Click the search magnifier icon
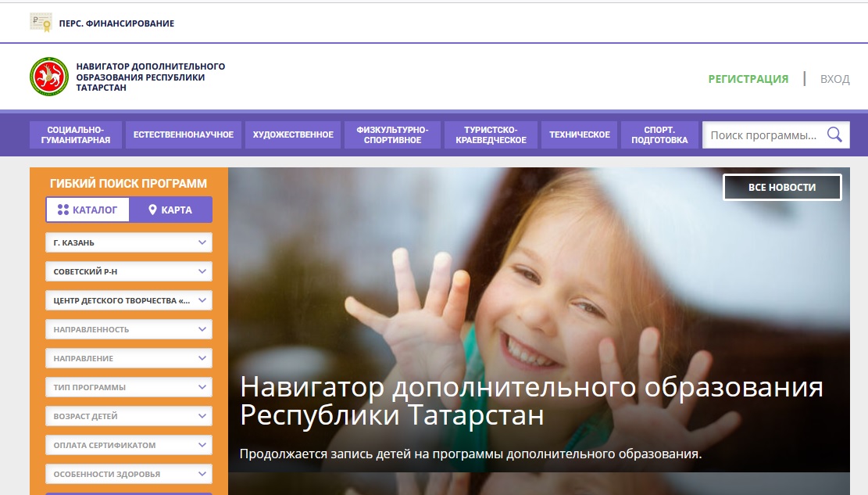Image resolution: width=868 pixels, height=495 pixels. click(x=834, y=135)
